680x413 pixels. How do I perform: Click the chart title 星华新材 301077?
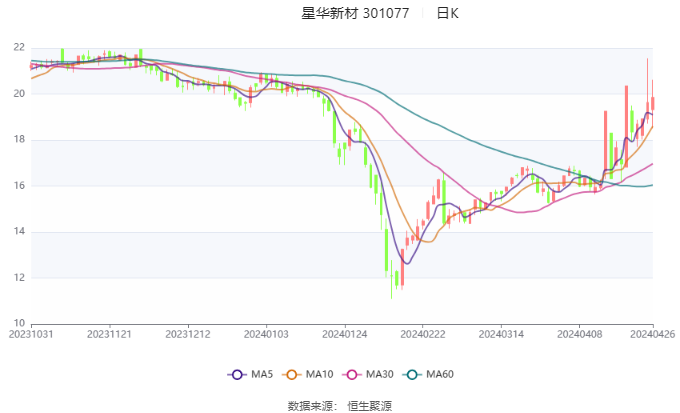tap(355, 14)
